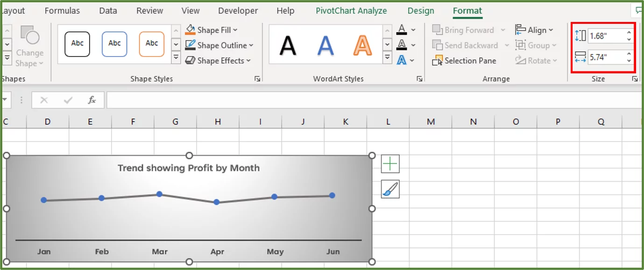Switch to the Design tab
Image resolution: width=644 pixels, height=270 pixels.
pyautogui.click(x=420, y=10)
